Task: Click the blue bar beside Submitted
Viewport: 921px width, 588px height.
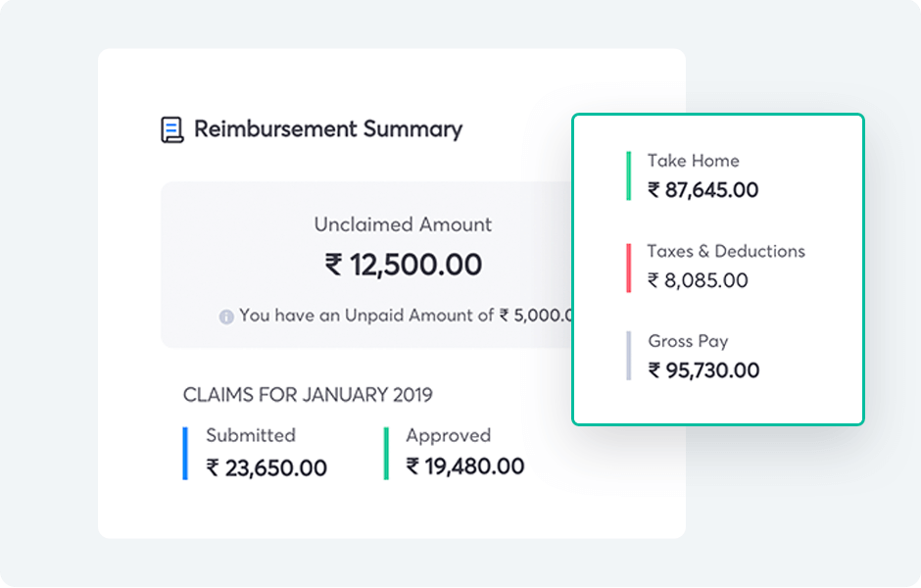Action: click(x=185, y=453)
